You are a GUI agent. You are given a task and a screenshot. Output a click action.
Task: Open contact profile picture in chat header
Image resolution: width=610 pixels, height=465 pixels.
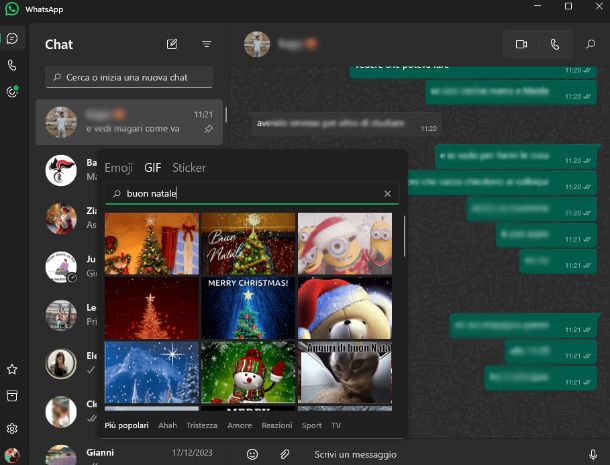257,44
